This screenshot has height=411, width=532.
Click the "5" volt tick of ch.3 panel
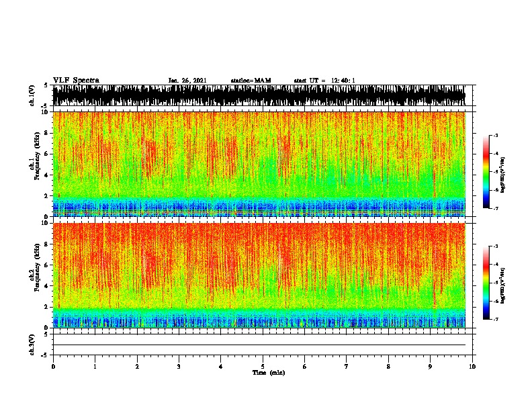point(47,334)
